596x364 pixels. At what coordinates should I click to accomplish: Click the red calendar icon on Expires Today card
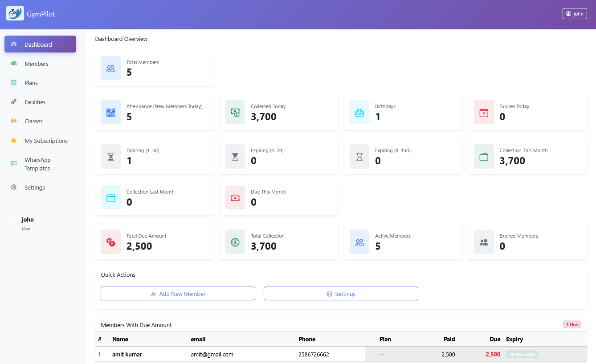[484, 112]
